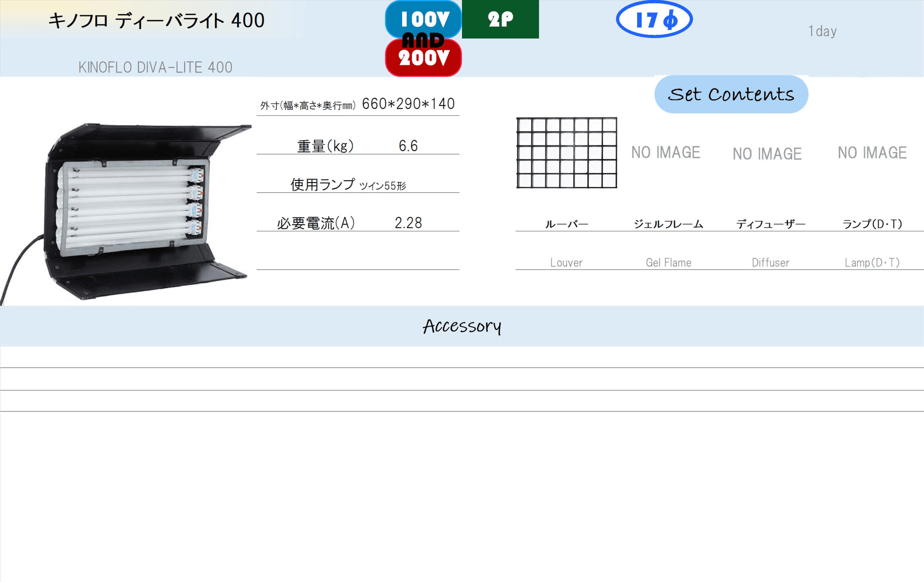Click the Louver English label
Viewport: 924px width, 582px height.
point(566,263)
